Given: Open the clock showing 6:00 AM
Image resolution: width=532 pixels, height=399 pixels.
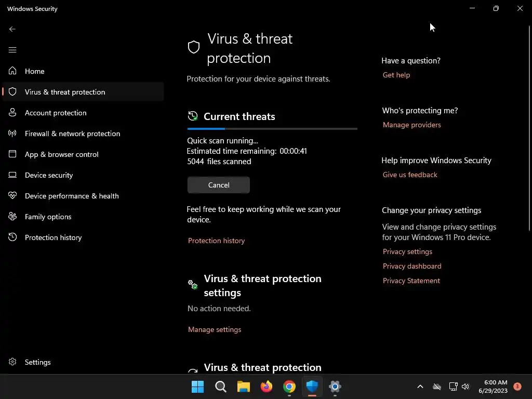Looking at the screenshot, I should (493, 387).
